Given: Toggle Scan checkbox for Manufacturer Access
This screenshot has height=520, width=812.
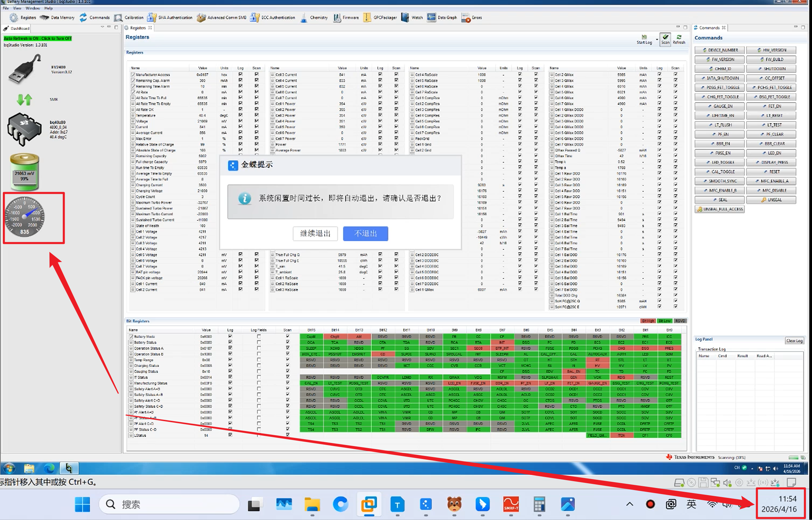Looking at the screenshot, I should [257, 74].
